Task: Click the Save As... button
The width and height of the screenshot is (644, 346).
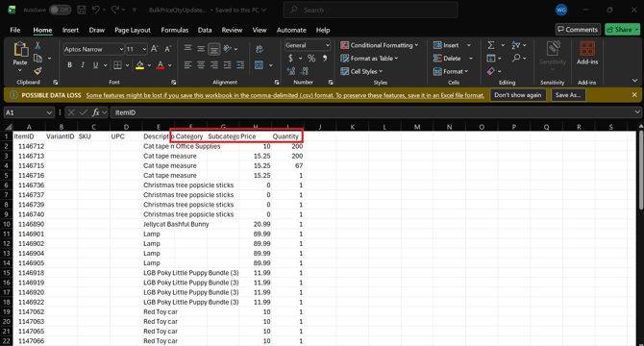Action: (x=568, y=95)
